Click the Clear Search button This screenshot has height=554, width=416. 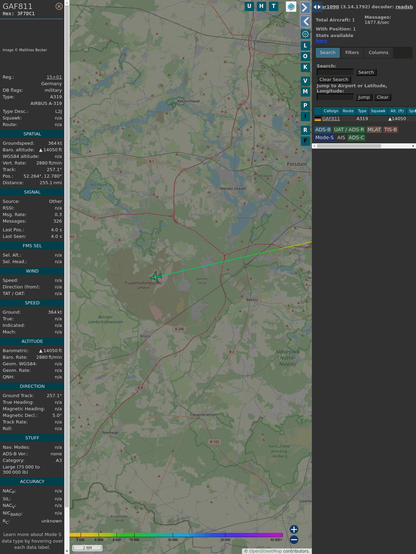coord(334,79)
